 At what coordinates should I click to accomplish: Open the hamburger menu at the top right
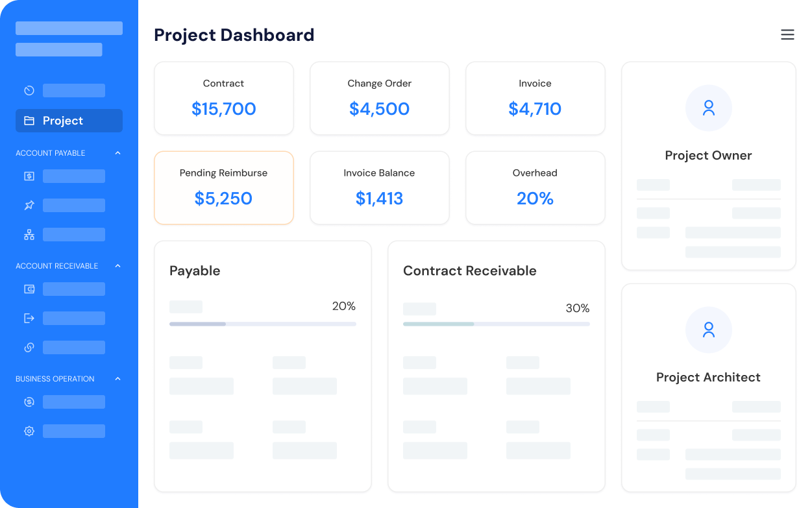[787, 34]
